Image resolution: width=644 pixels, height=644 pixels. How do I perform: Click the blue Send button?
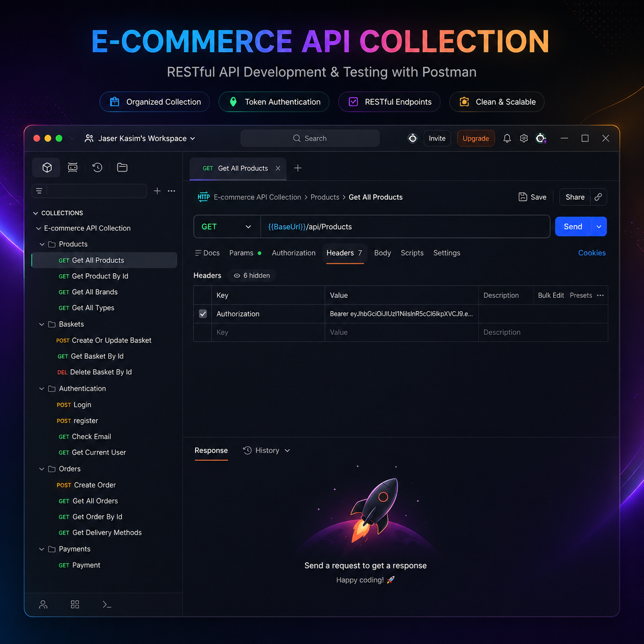[573, 226]
